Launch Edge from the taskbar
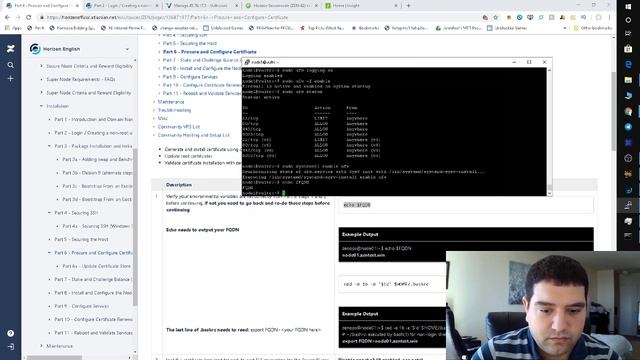The width and height of the screenshot is (640, 360). [x=628, y=64]
